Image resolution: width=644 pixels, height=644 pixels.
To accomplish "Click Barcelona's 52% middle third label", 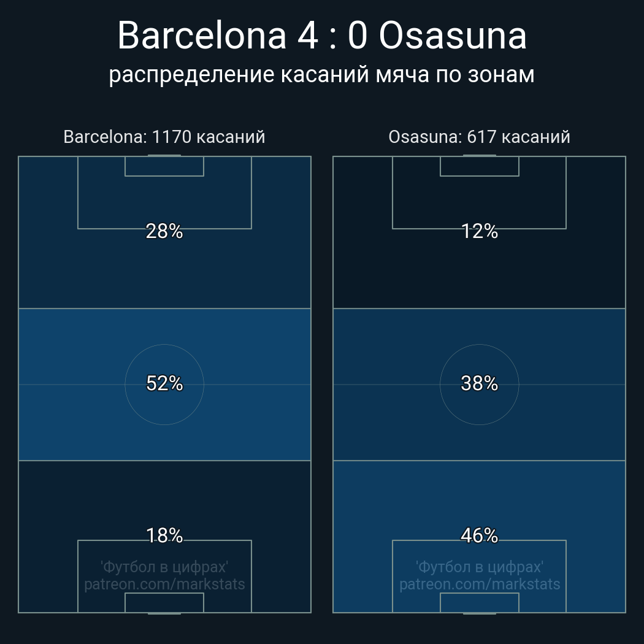I will pos(164,383).
